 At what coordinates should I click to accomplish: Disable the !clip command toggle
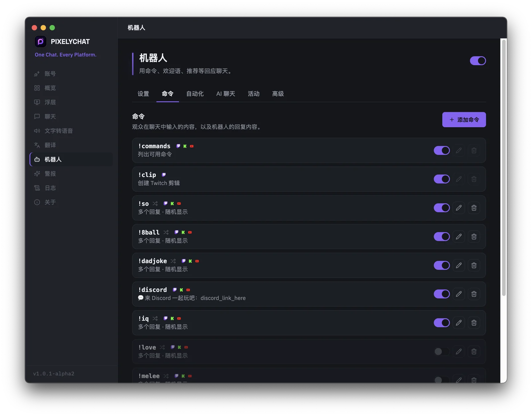(x=442, y=179)
